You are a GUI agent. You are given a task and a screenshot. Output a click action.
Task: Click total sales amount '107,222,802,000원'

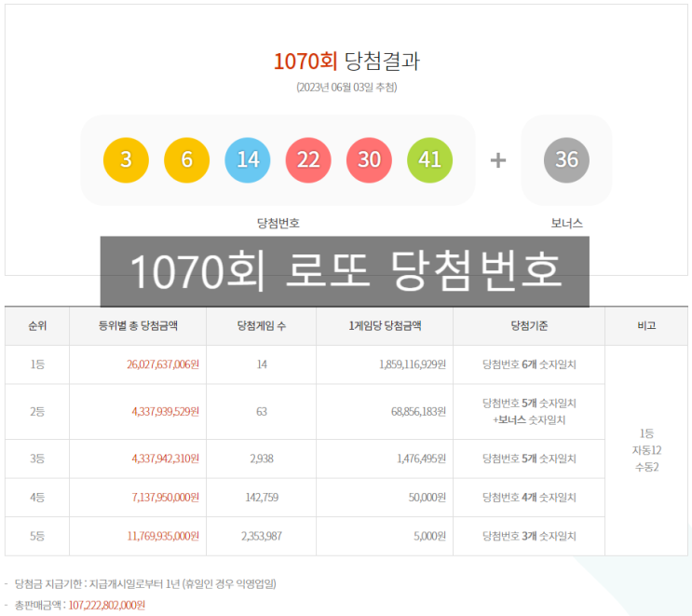(x=106, y=606)
